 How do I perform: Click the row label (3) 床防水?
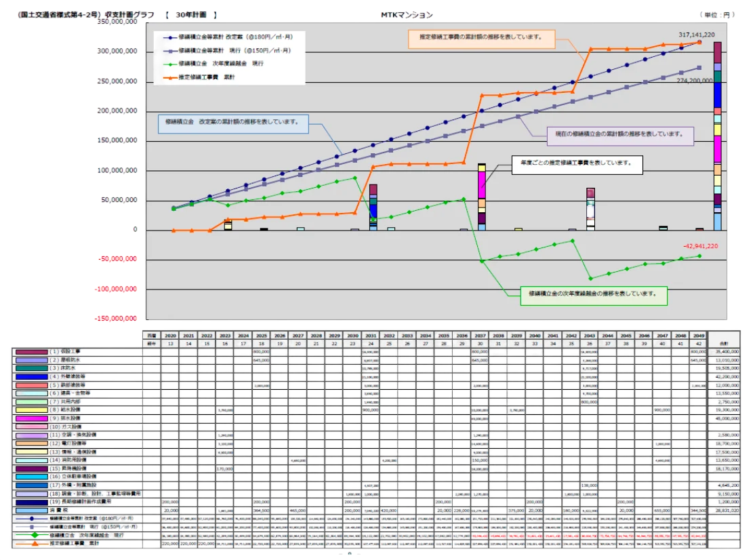point(63,368)
